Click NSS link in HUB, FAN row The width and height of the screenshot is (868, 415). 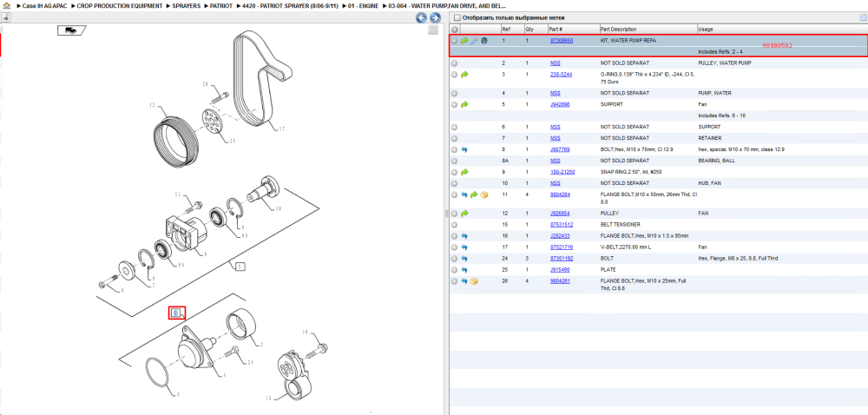point(555,183)
